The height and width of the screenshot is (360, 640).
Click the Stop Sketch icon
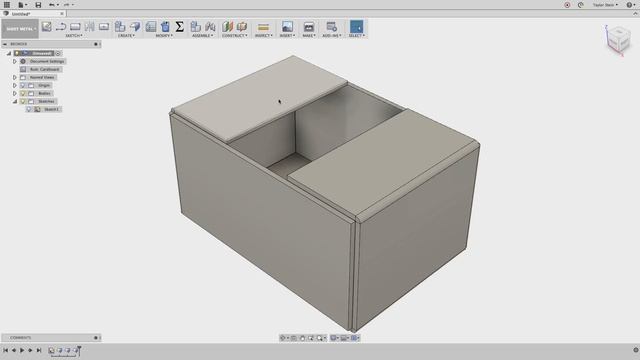[104, 27]
